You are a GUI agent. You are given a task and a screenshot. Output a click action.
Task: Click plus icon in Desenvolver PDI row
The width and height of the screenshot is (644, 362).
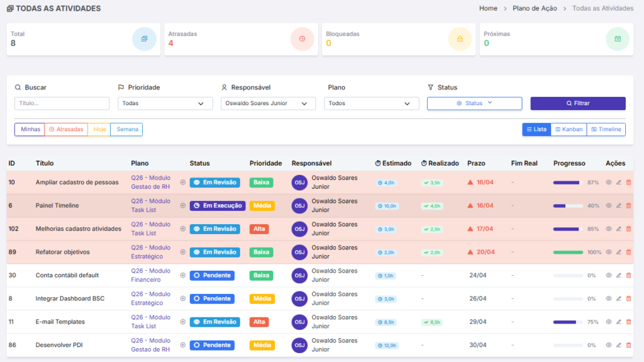point(183,345)
